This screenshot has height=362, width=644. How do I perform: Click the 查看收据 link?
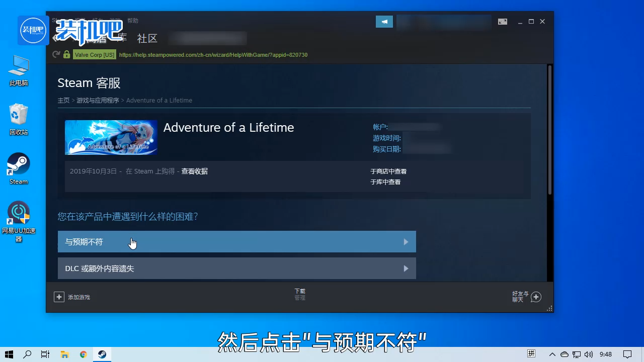point(195,171)
